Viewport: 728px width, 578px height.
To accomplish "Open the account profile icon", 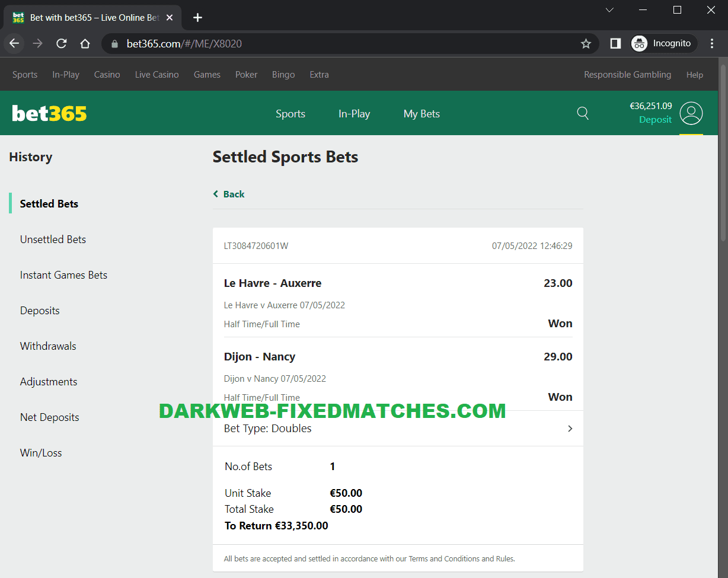I will click(691, 113).
